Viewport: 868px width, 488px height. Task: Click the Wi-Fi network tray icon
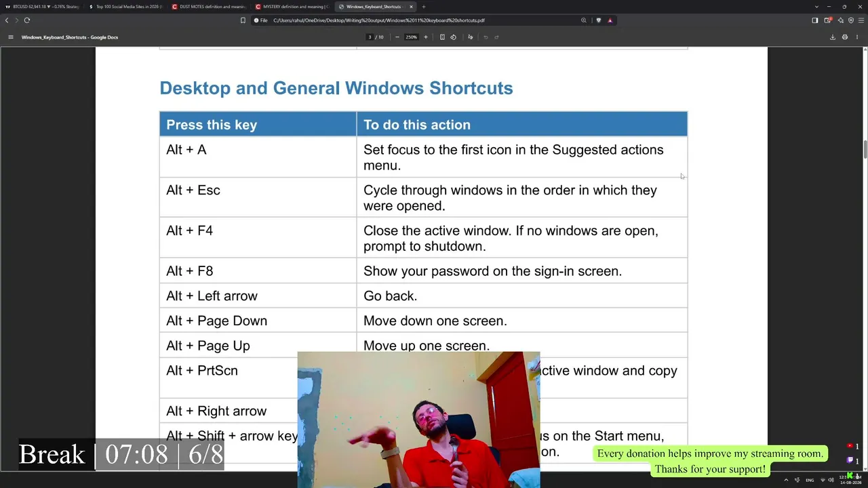click(823, 480)
